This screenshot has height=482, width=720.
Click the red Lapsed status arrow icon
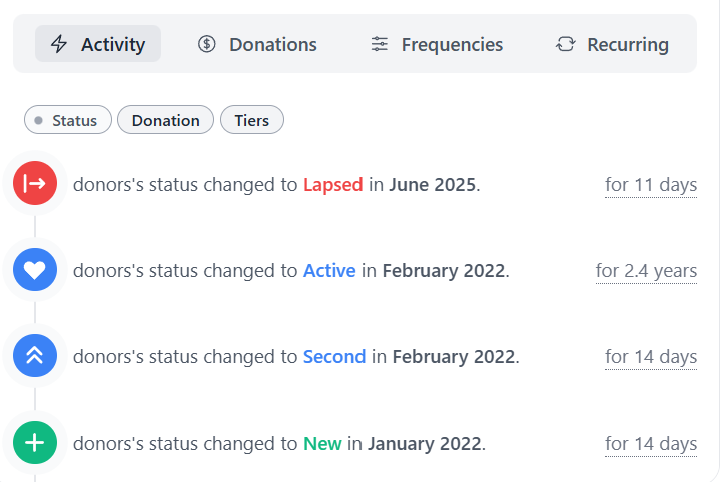(35, 184)
